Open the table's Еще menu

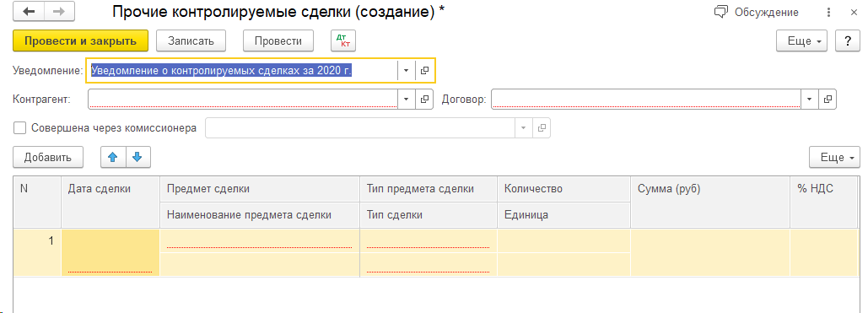[834, 157]
